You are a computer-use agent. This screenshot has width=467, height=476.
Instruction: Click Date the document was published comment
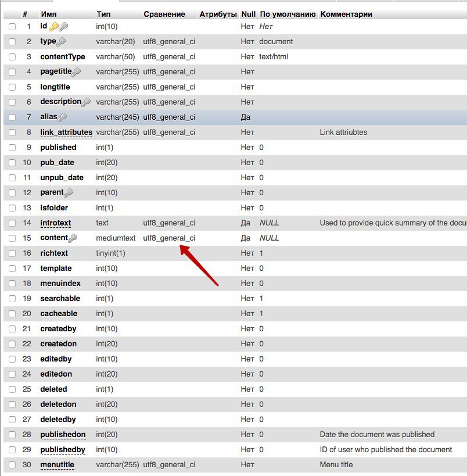(x=377, y=434)
